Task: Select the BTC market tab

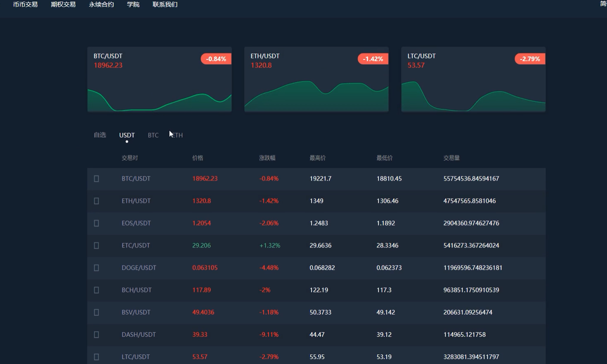Action: [x=153, y=135]
